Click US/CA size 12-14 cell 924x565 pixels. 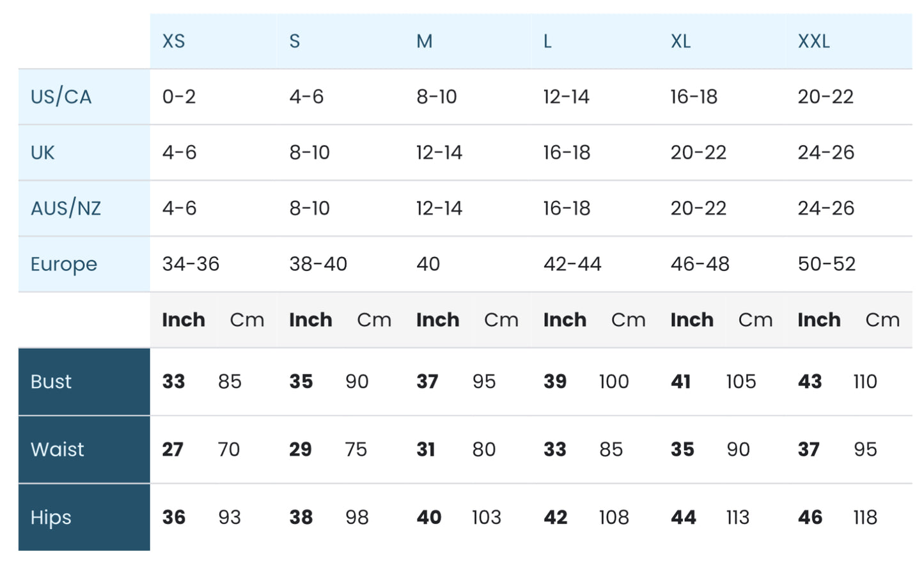tap(566, 97)
